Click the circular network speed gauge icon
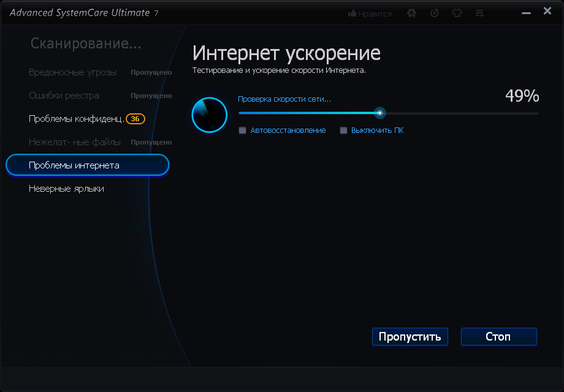This screenshot has width=564, height=392. point(210,115)
